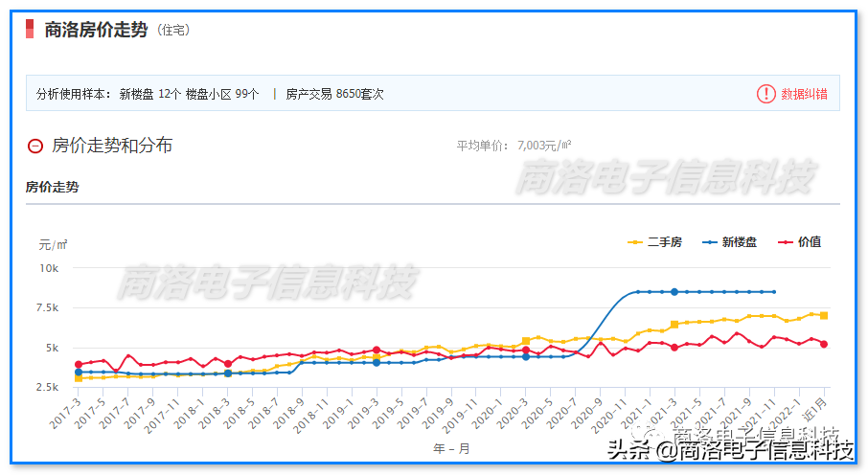This screenshot has width=868, height=475.
Task: Click the yellow 二手房 square at 2017-3
Action: (x=79, y=378)
